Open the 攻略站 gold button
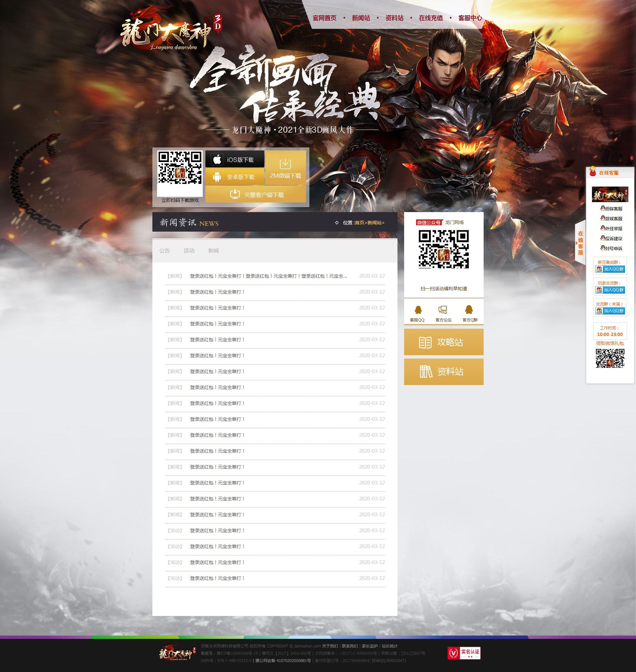Image resolution: width=636 pixels, height=672 pixels. [444, 342]
